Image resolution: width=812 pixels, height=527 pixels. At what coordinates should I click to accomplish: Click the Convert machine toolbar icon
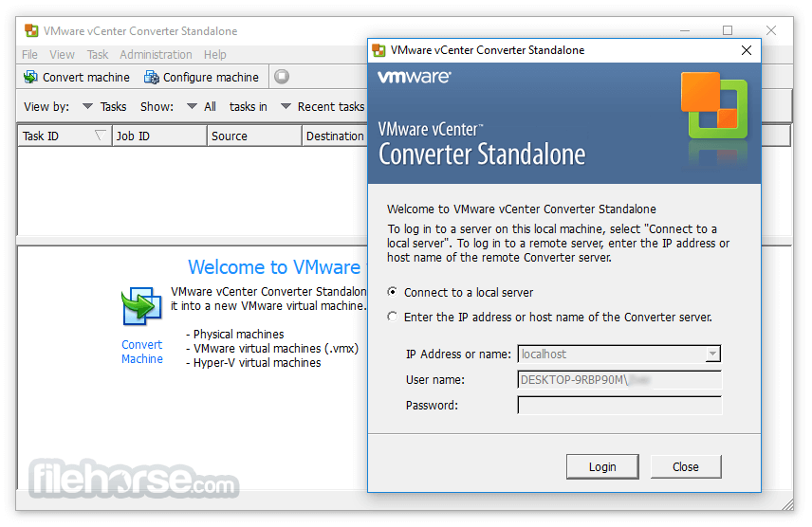(x=30, y=77)
